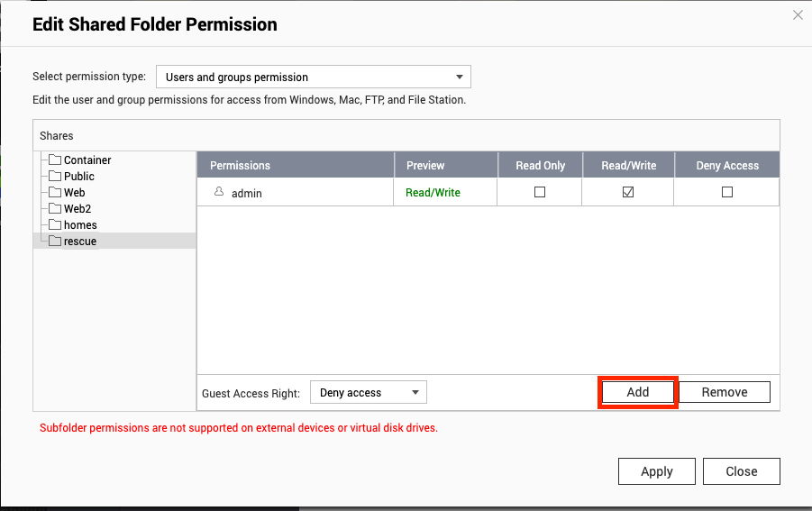This screenshot has width=812, height=511.
Task: Click the rescue folder icon
Action: 55,241
